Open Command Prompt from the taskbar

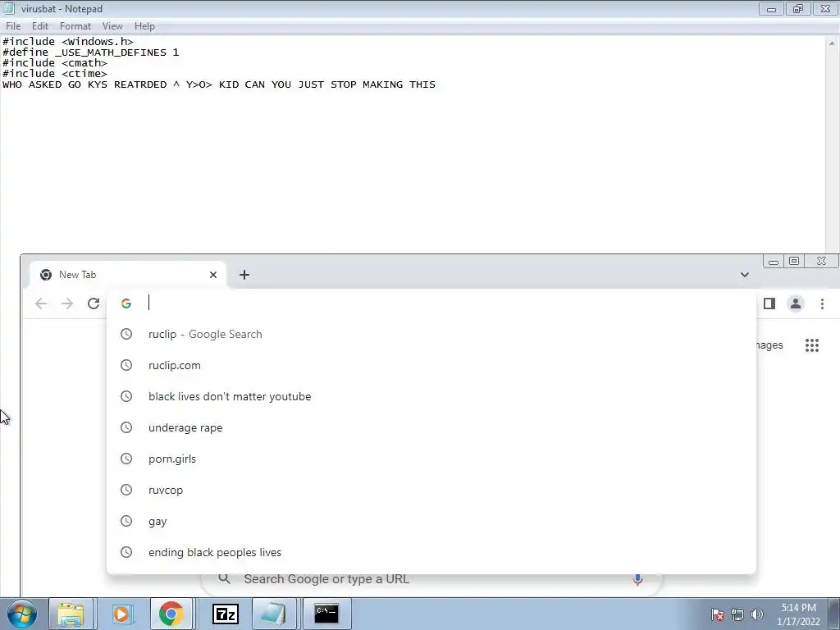(326, 614)
